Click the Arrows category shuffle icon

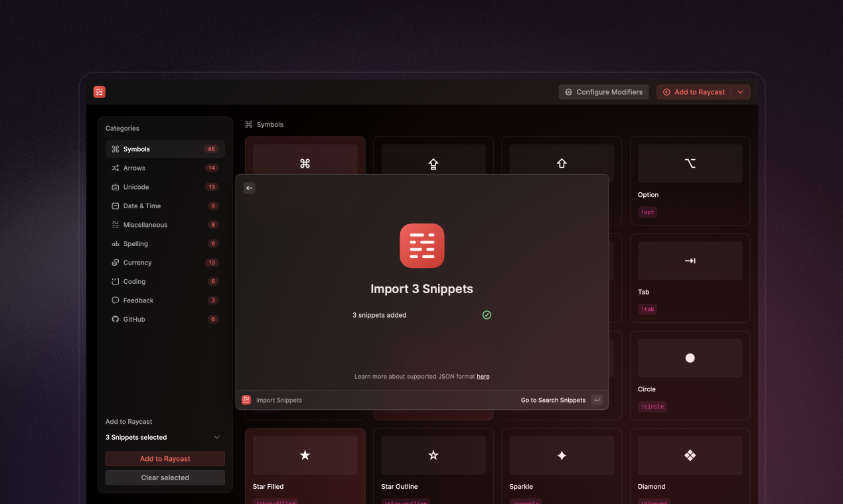point(115,168)
